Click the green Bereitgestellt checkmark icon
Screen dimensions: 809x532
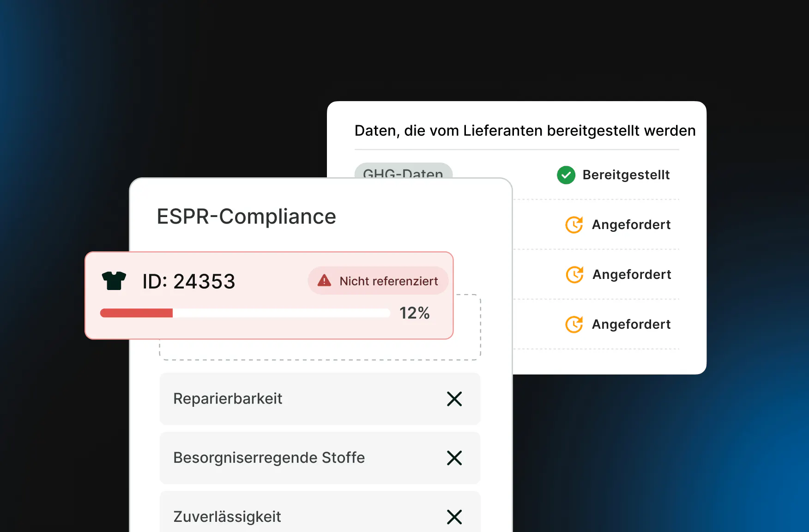pyautogui.click(x=566, y=175)
